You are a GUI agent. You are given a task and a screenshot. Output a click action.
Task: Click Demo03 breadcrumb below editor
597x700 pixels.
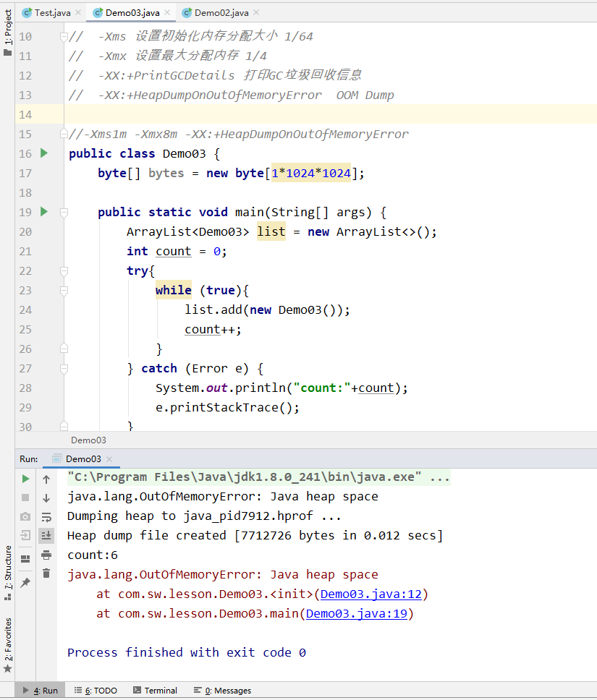[88, 440]
